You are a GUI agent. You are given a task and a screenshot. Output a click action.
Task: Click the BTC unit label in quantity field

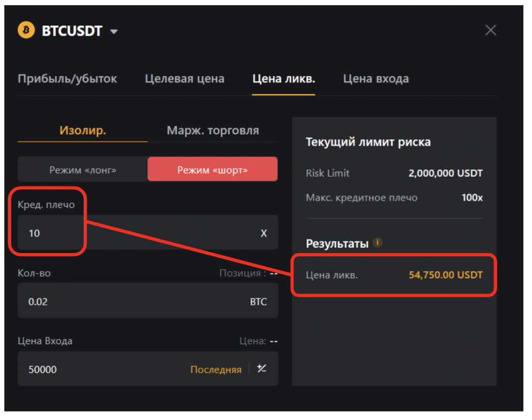[x=259, y=301]
